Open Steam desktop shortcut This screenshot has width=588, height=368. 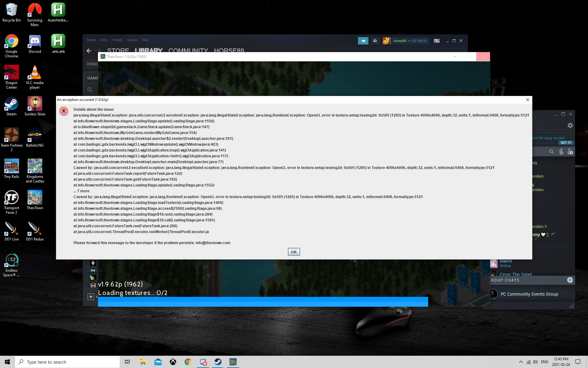click(12, 106)
